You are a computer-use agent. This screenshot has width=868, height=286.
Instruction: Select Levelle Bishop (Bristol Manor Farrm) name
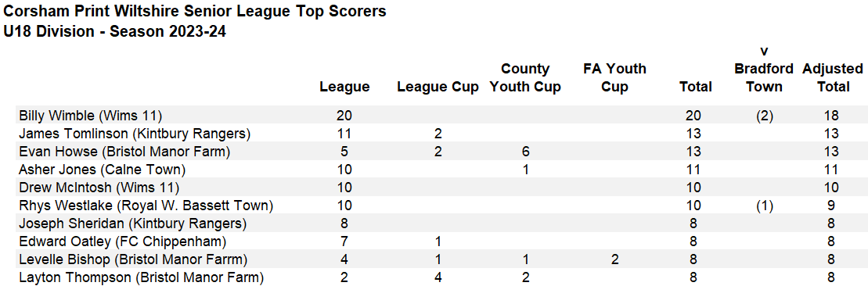(133, 259)
